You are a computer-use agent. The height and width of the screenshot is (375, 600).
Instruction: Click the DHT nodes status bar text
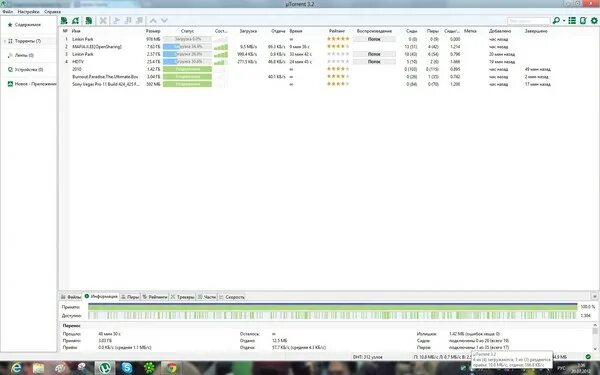[367, 357]
